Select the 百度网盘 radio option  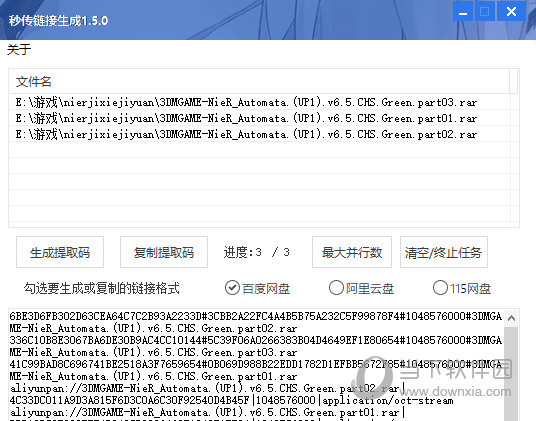(257, 288)
